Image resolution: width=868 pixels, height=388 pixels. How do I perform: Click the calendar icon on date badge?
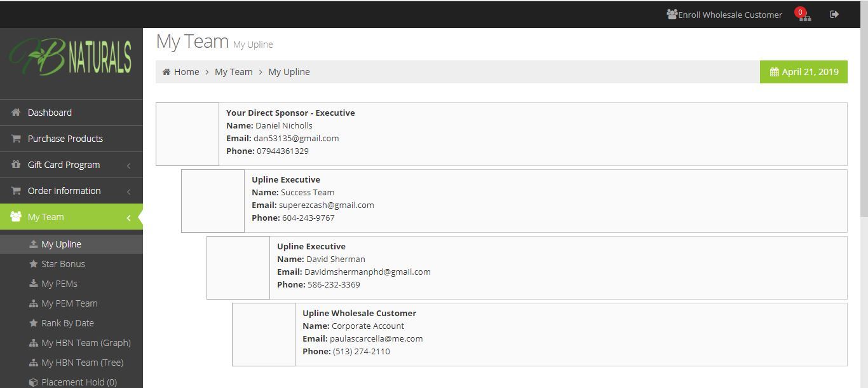[x=774, y=72]
